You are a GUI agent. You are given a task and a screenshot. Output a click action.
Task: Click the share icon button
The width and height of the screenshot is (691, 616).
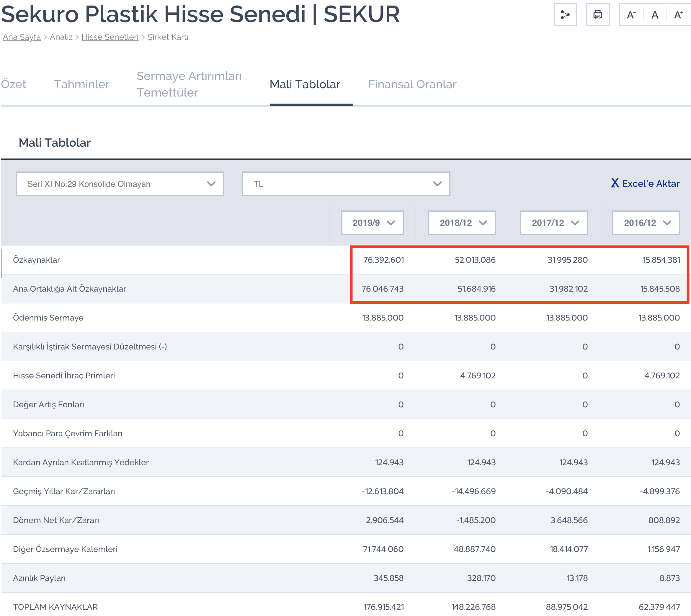[x=565, y=14]
